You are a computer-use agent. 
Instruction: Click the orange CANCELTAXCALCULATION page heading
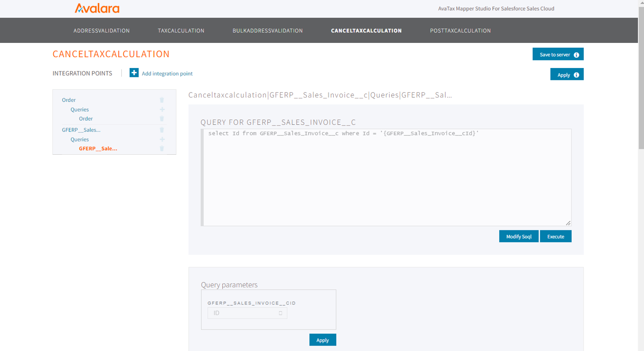(x=111, y=54)
